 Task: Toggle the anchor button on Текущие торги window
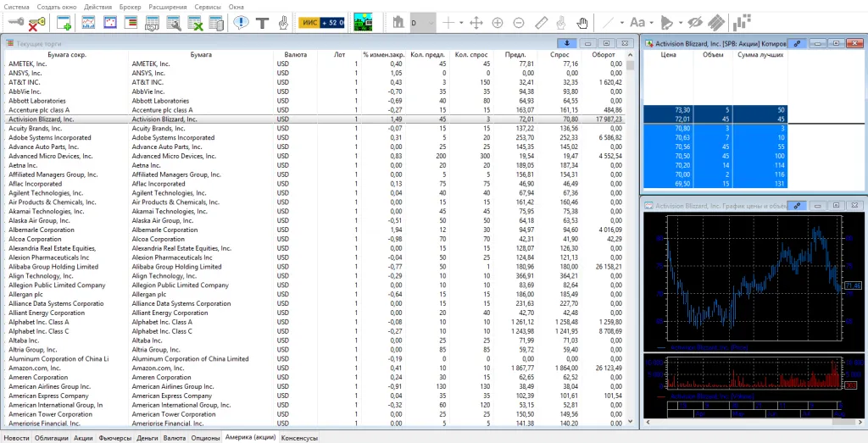tap(565, 42)
